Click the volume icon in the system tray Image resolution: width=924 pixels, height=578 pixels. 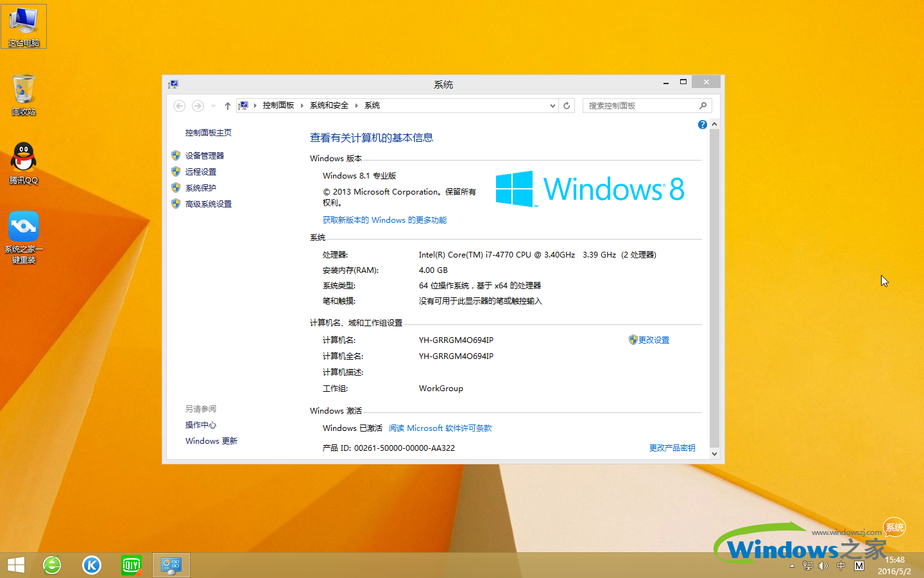[x=823, y=566]
